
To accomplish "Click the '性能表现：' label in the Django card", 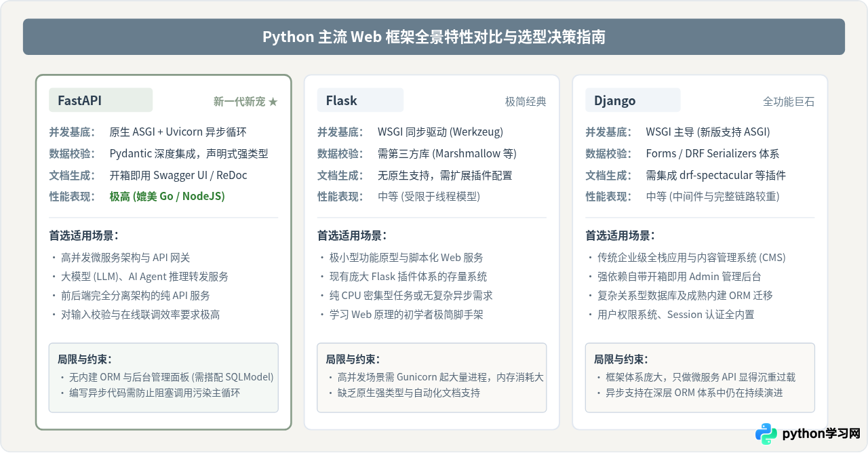I will click(609, 197).
